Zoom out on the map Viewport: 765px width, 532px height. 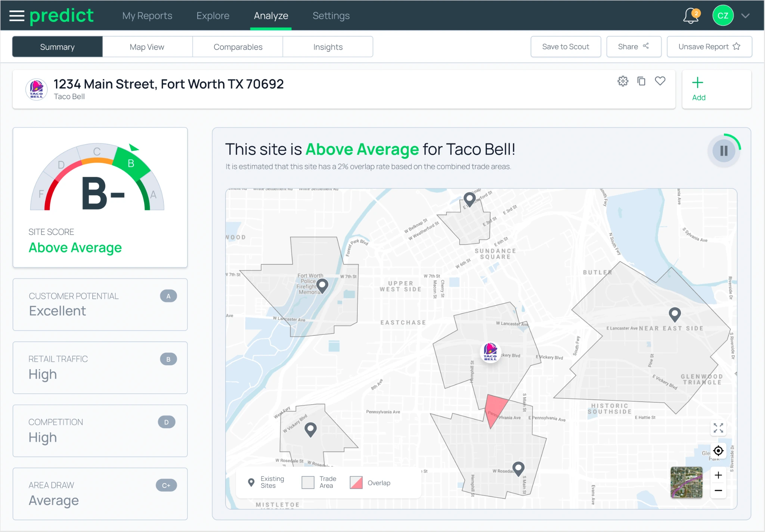[x=718, y=491]
